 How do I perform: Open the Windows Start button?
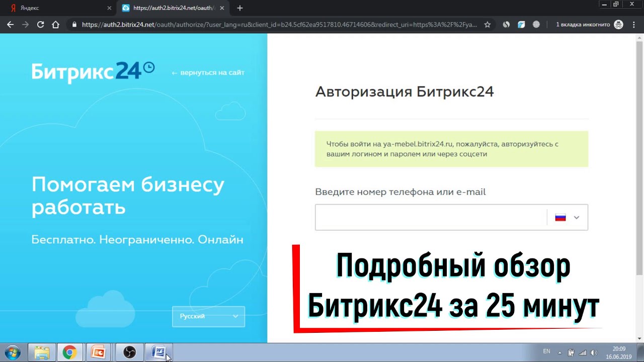pyautogui.click(x=12, y=352)
